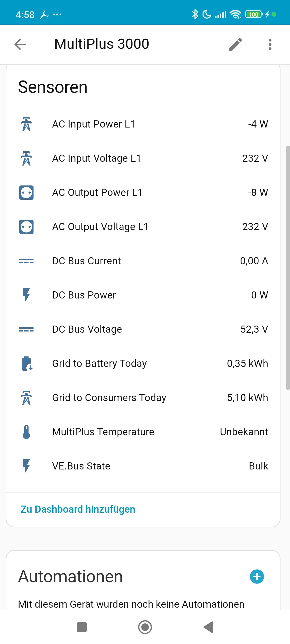Screen dimensions: 290x644
Task: Tap the Android back triangle button
Action: [208, 627]
